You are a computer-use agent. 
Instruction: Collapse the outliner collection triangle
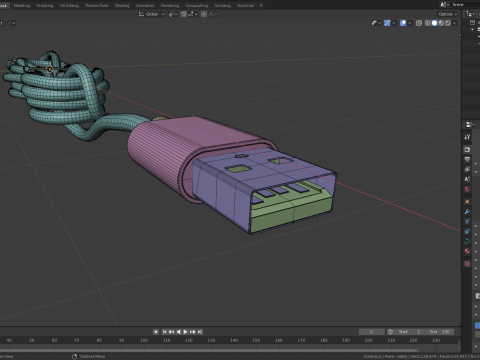coord(472,30)
